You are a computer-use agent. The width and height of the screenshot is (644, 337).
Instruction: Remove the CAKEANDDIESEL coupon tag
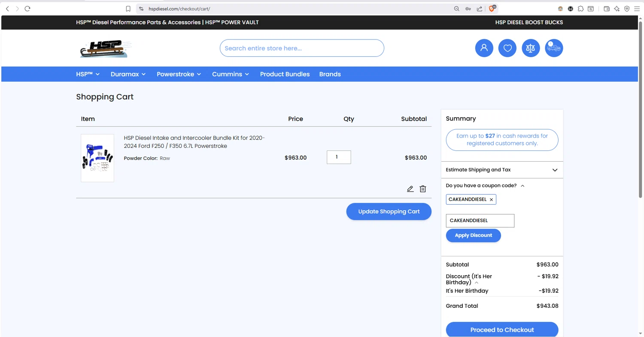pyautogui.click(x=491, y=199)
